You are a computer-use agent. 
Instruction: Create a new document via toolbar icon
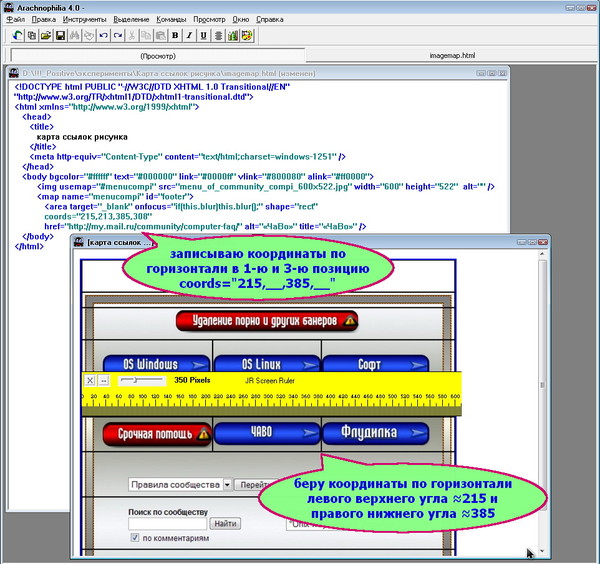pyautogui.click(x=32, y=36)
